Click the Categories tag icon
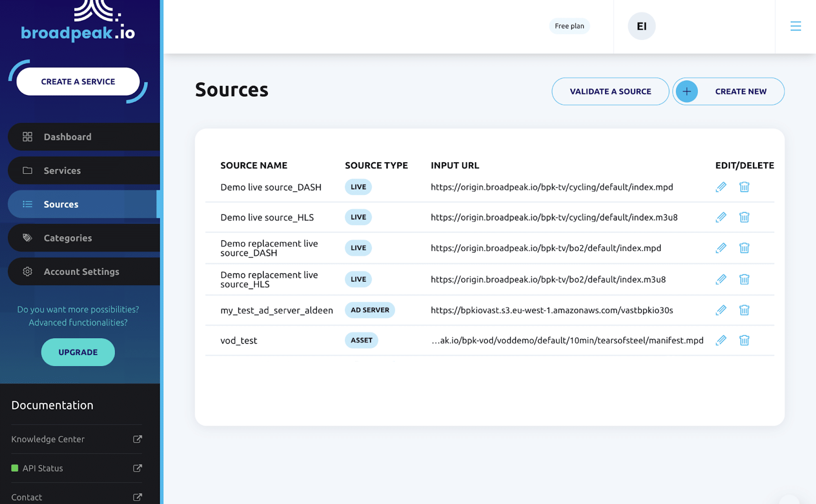 pyautogui.click(x=27, y=238)
